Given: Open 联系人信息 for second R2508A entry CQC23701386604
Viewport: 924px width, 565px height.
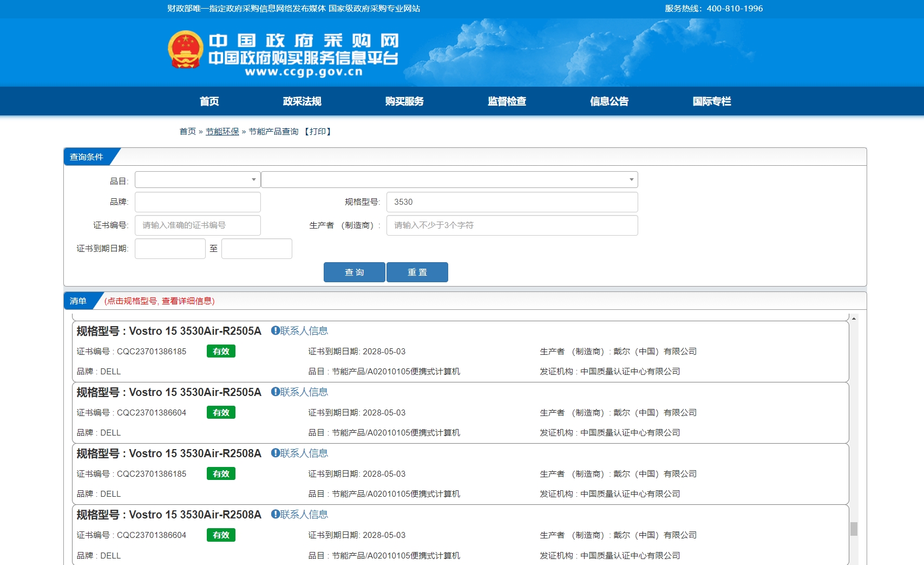Looking at the screenshot, I should [299, 515].
